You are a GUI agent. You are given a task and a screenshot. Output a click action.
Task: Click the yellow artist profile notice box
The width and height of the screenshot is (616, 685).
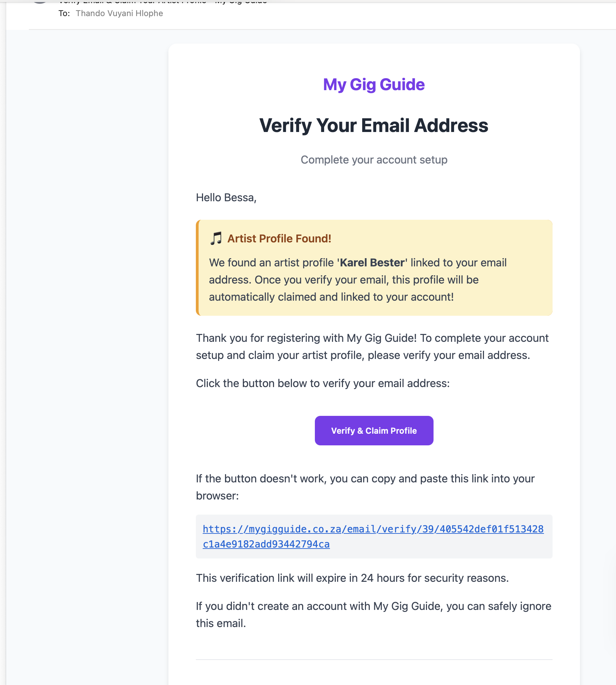point(374,268)
